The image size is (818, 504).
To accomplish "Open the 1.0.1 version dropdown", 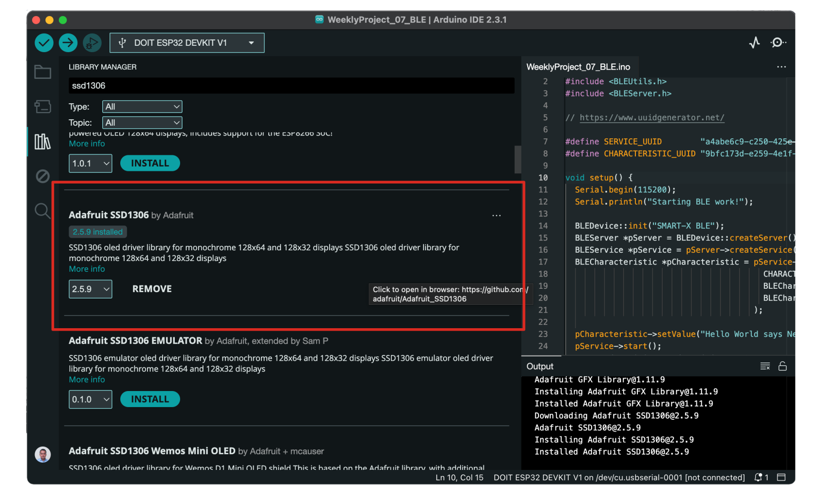I will (91, 164).
